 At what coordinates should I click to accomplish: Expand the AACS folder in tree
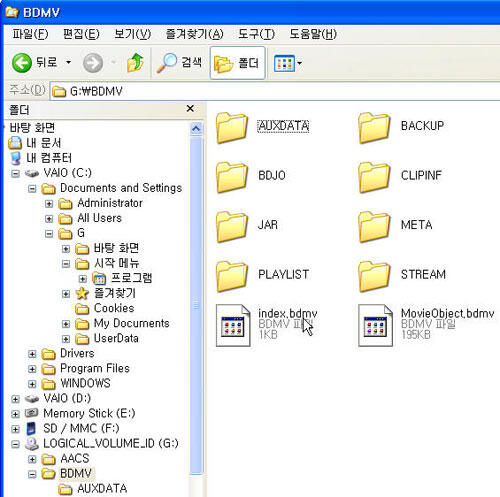click(32, 459)
